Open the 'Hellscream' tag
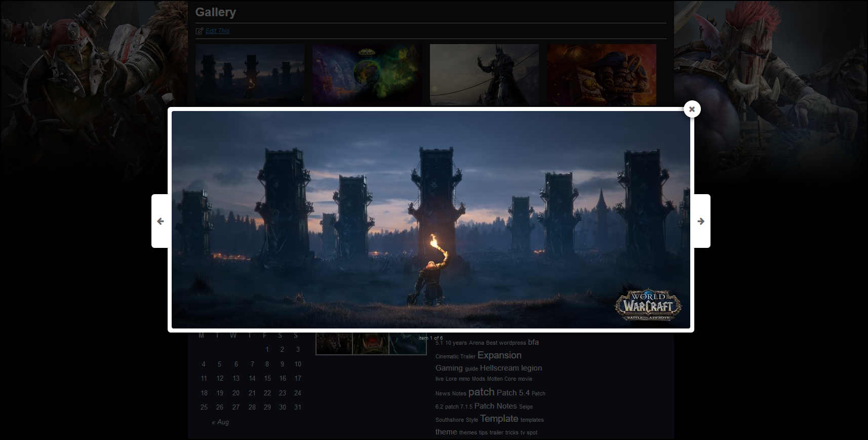 click(499, 368)
